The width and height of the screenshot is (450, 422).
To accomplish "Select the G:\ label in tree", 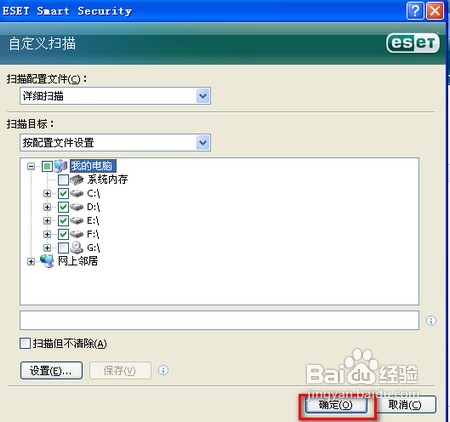I will tap(93, 248).
